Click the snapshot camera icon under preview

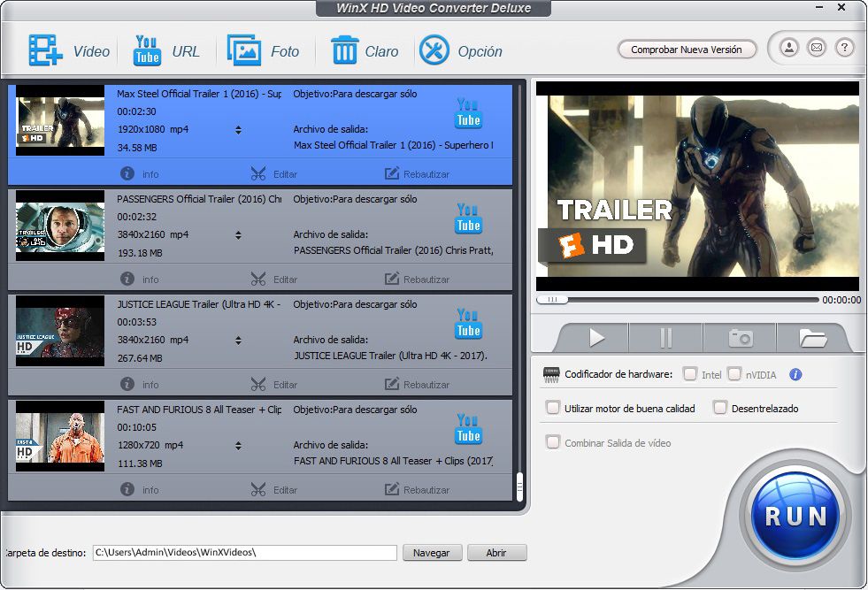point(740,338)
